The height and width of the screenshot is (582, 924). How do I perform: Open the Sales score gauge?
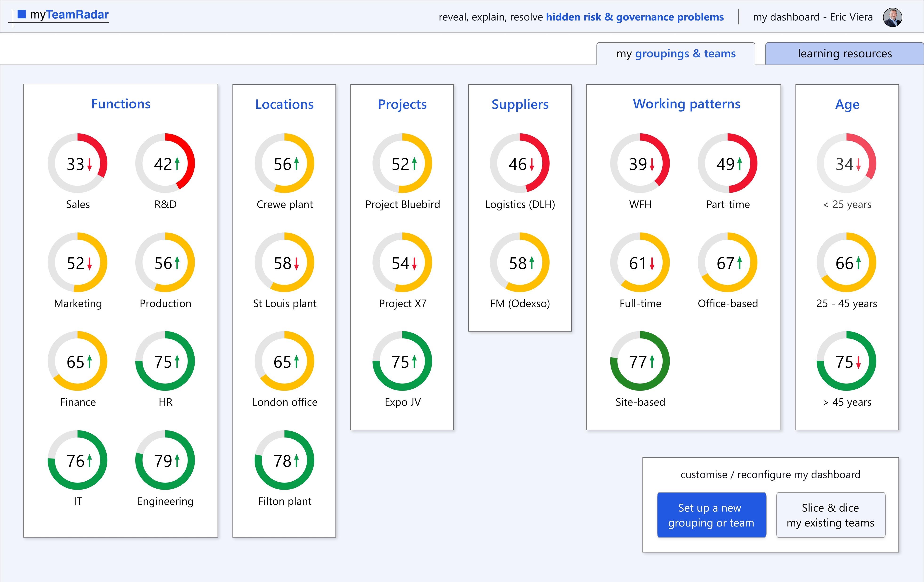[x=77, y=163]
